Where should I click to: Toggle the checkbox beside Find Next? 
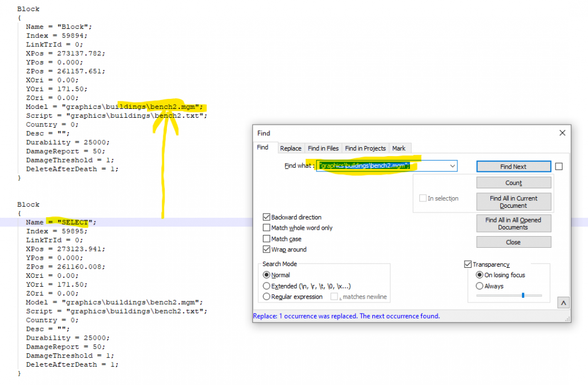pos(559,167)
